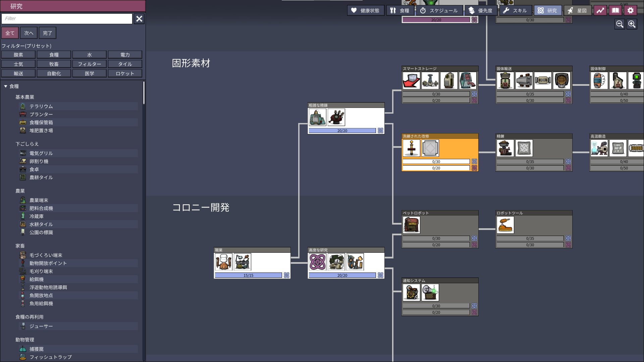Image resolution: width=644 pixels, height=362 pixels.
Task: Click the conveyor loader icon in 固体輸送
Action: (x=505, y=80)
